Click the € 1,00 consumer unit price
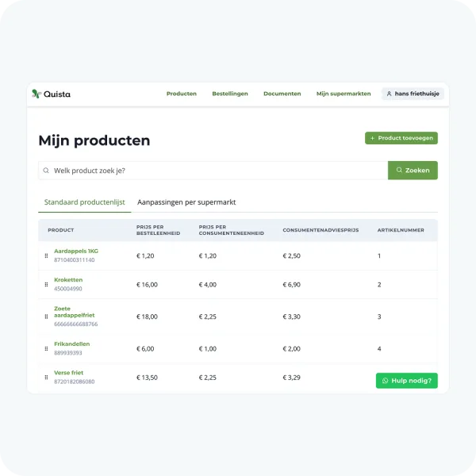This screenshot has width=476, height=476. point(208,349)
